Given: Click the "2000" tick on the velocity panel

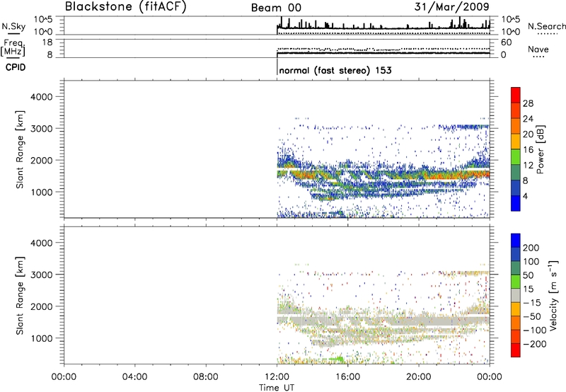Looking at the screenshot, I should point(42,306).
